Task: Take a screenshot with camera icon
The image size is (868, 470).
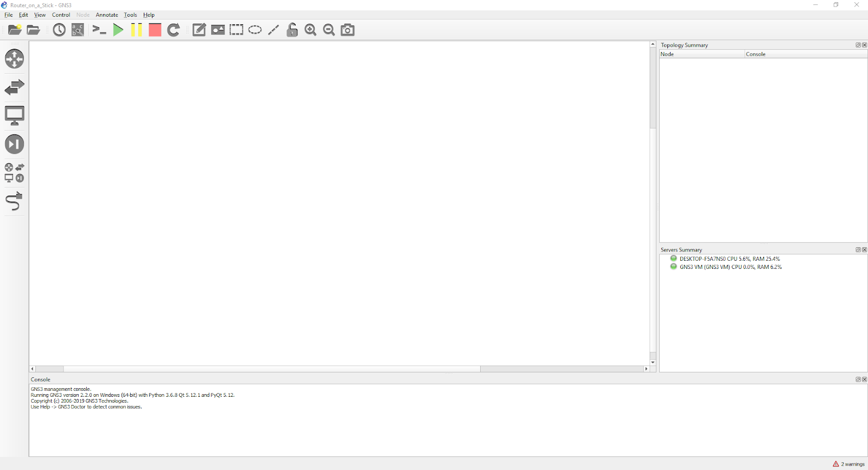Action: pos(348,30)
